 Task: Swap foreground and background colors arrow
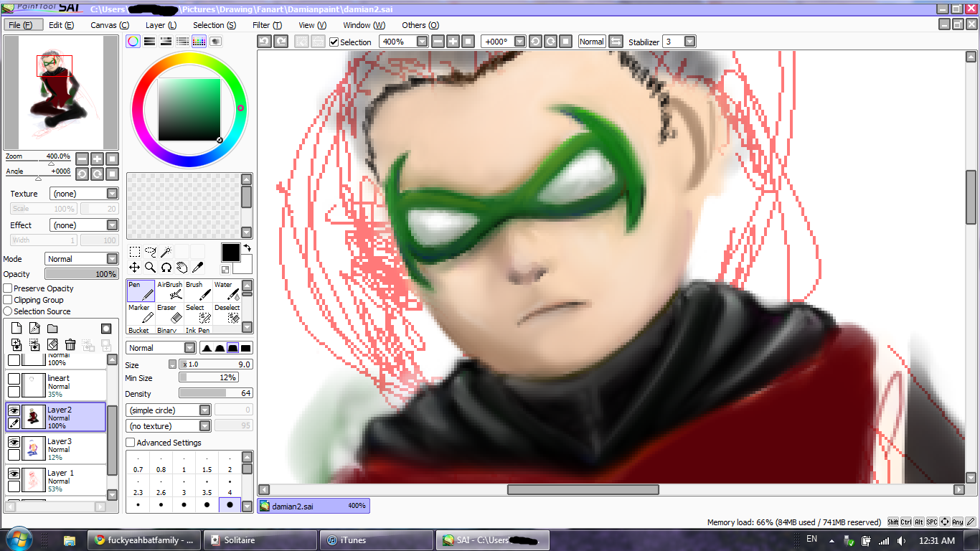(247, 248)
